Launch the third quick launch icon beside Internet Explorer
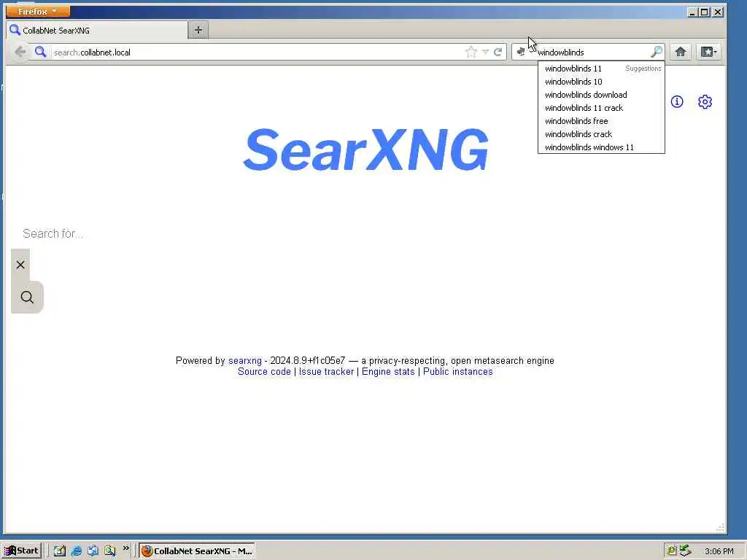Image resolution: width=747 pixels, height=560 pixels. tap(93, 551)
